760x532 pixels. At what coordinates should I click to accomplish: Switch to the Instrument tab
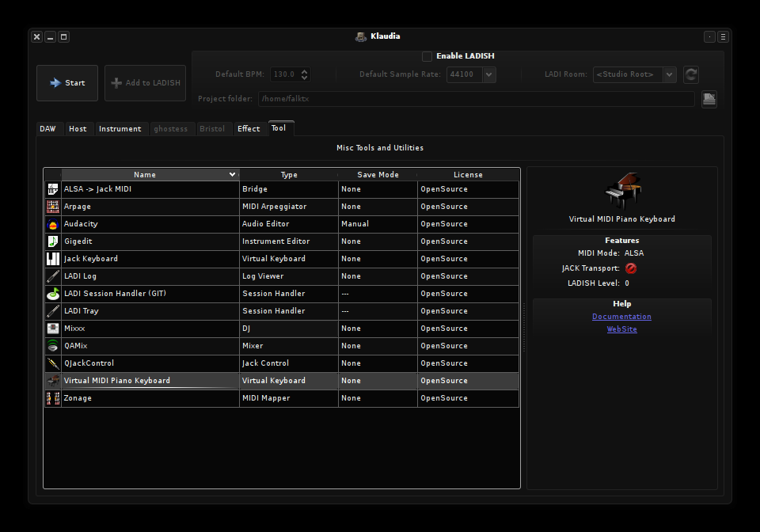pyautogui.click(x=120, y=129)
